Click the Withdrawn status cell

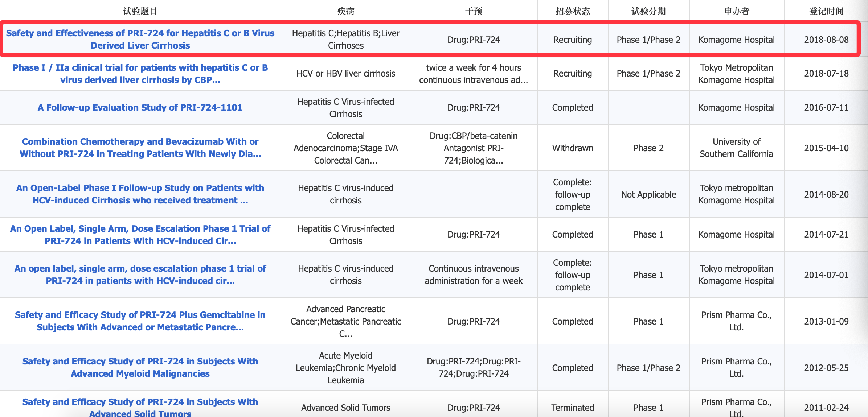click(573, 148)
